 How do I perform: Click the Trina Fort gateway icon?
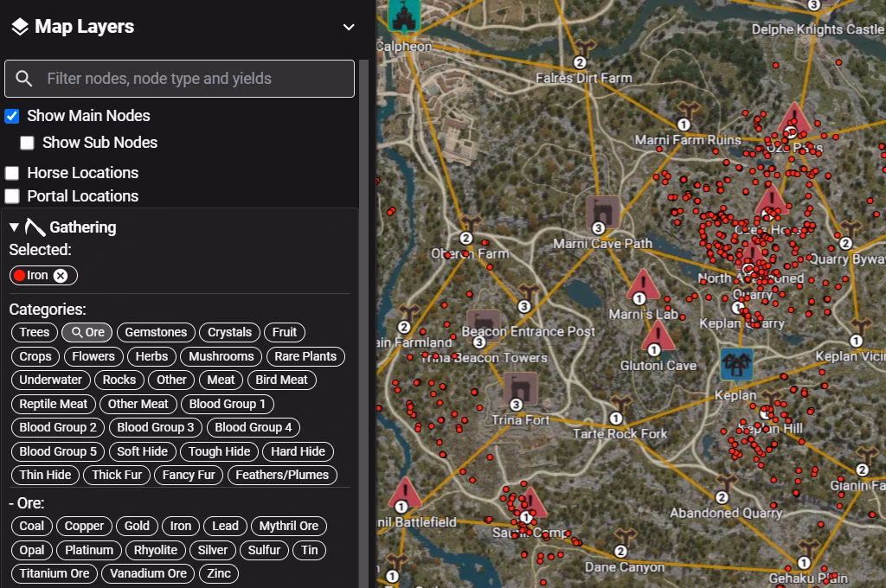pyautogui.click(x=520, y=388)
